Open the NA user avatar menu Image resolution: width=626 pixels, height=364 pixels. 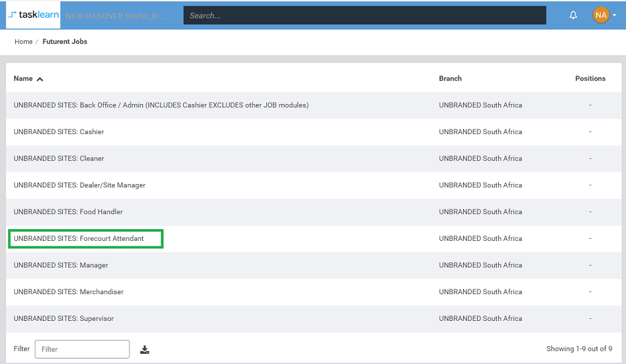[601, 15]
